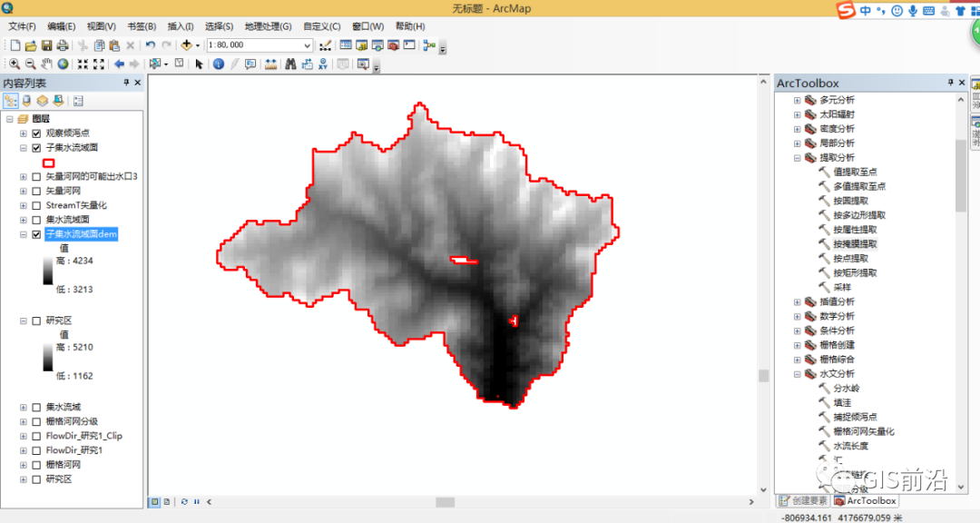The height and width of the screenshot is (523, 980).
Task: Expand the 多元分析 toolset
Action: coord(797,100)
